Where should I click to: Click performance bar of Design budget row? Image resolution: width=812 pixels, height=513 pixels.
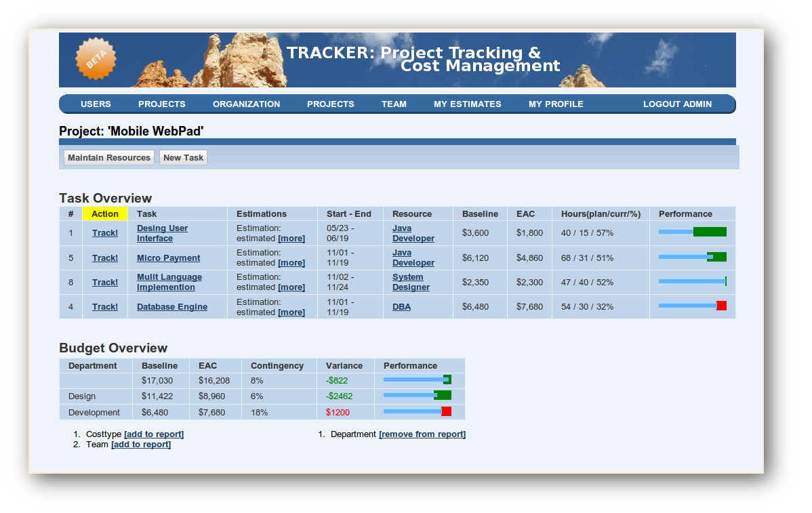(x=418, y=396)
